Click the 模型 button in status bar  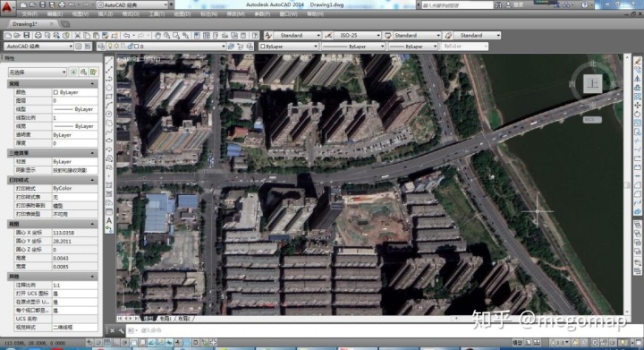[518, 342]
